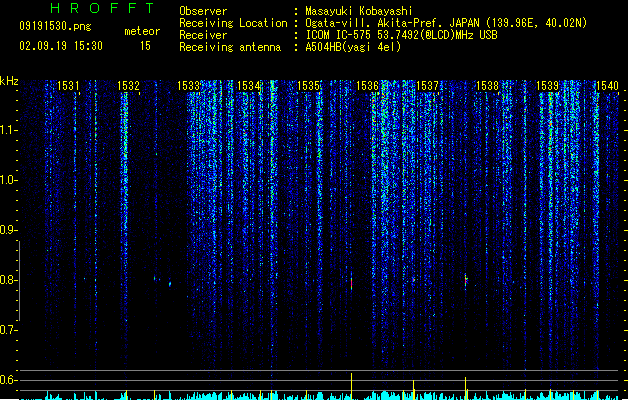Click the 1540 time marker

coord(607,86)
